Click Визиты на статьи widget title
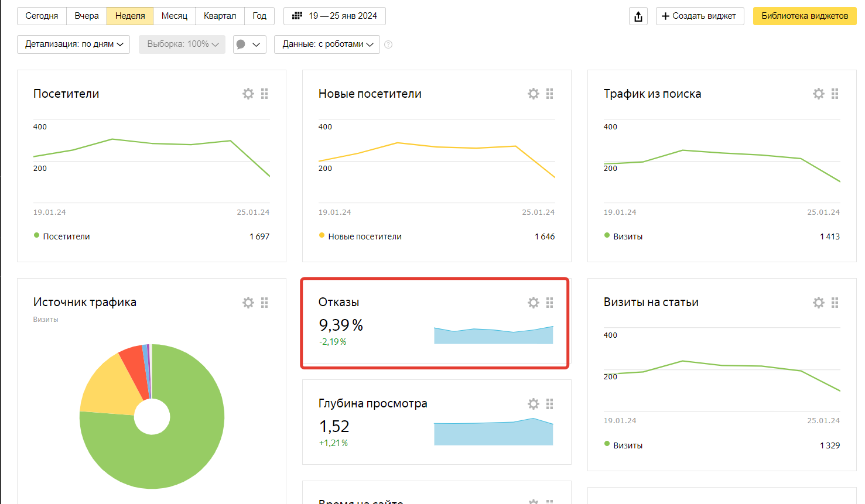Screen dimensions: 865x504 coord(651,302)
